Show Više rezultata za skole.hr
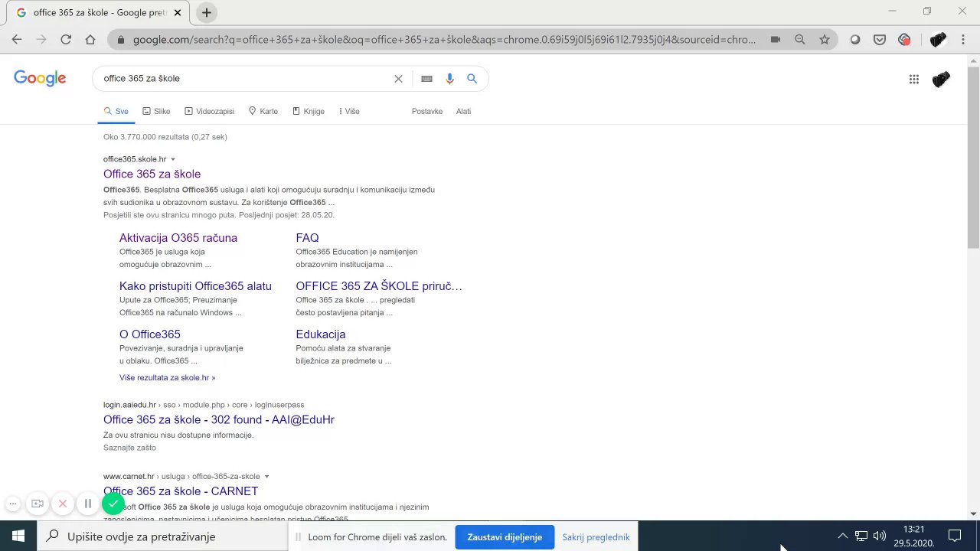 click(x=167, y=378)
